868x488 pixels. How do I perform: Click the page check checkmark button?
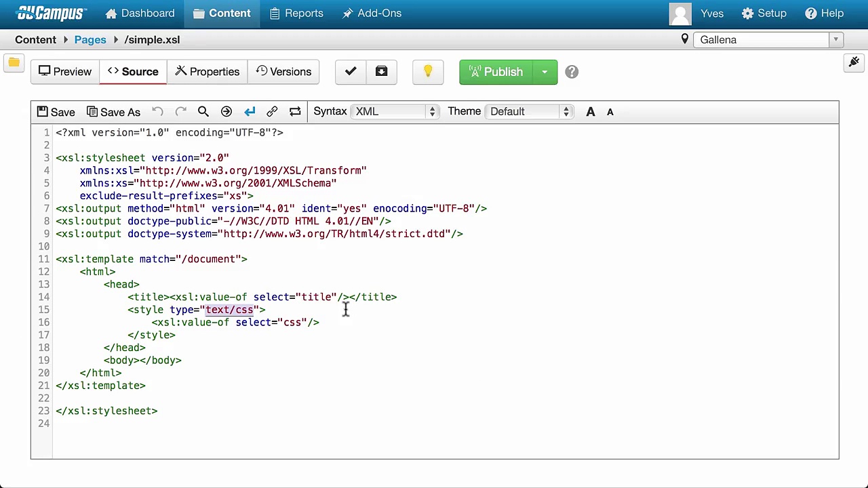click(x=351, y=72)
